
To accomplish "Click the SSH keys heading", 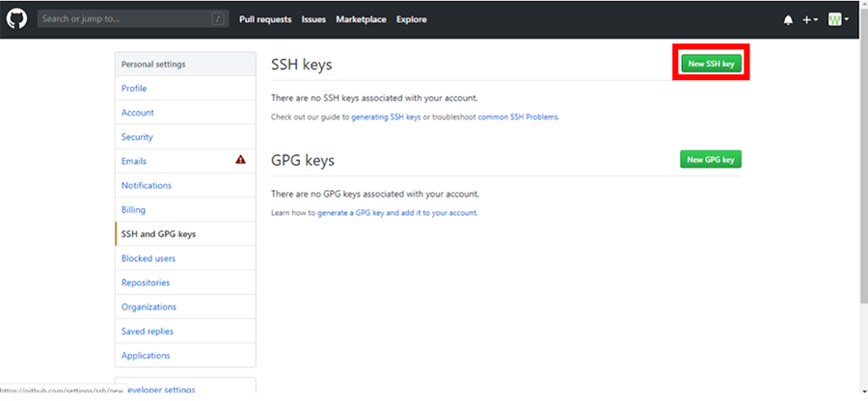I will tap(302, 65).
